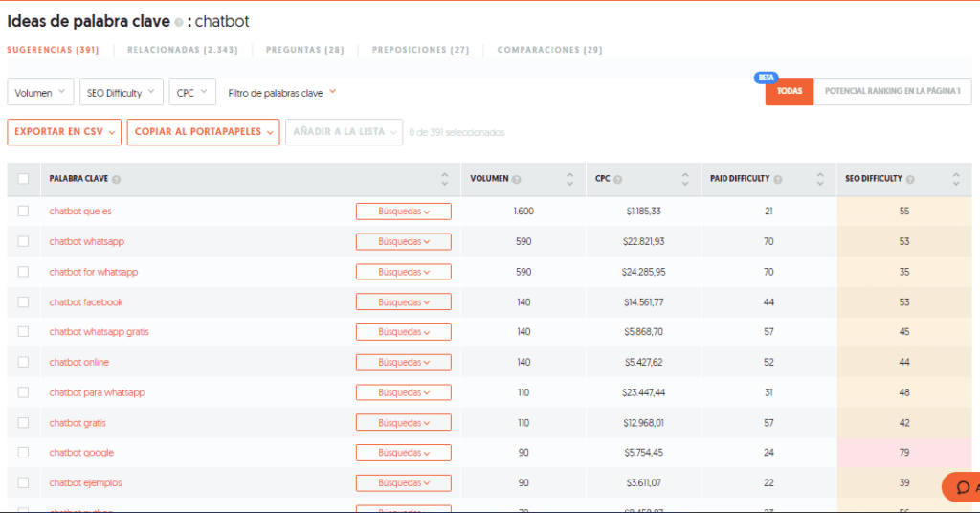
Task: Click the BETA badge above TODAS
Action: (767, 78)
